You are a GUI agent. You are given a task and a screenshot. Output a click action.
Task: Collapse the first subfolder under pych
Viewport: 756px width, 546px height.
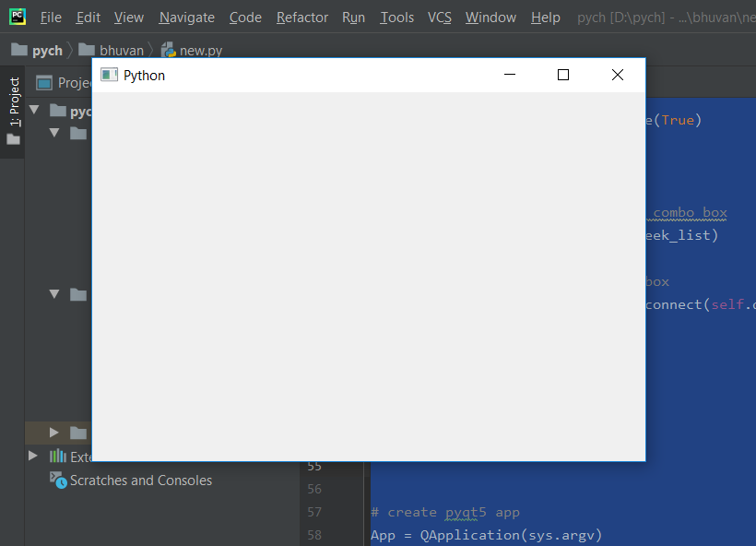click(x=54, y=133)
